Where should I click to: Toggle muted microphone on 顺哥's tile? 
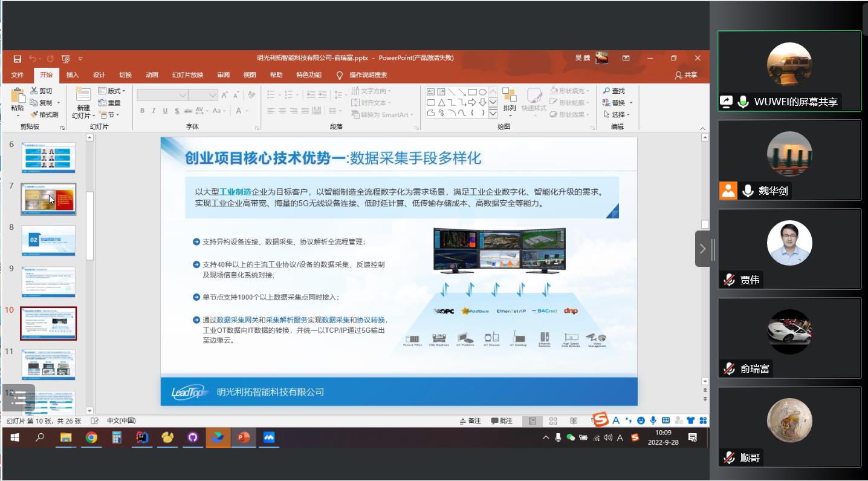(729, 457)
